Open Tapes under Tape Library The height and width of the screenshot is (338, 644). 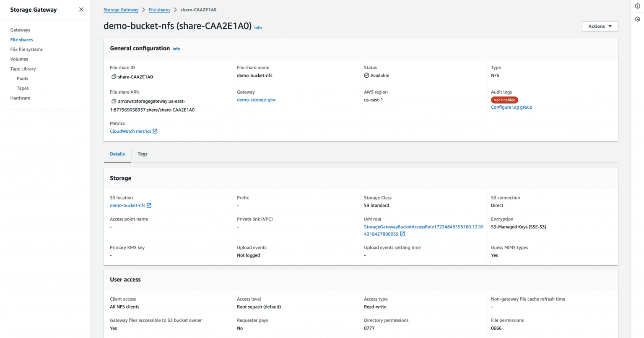coord(22,88)
